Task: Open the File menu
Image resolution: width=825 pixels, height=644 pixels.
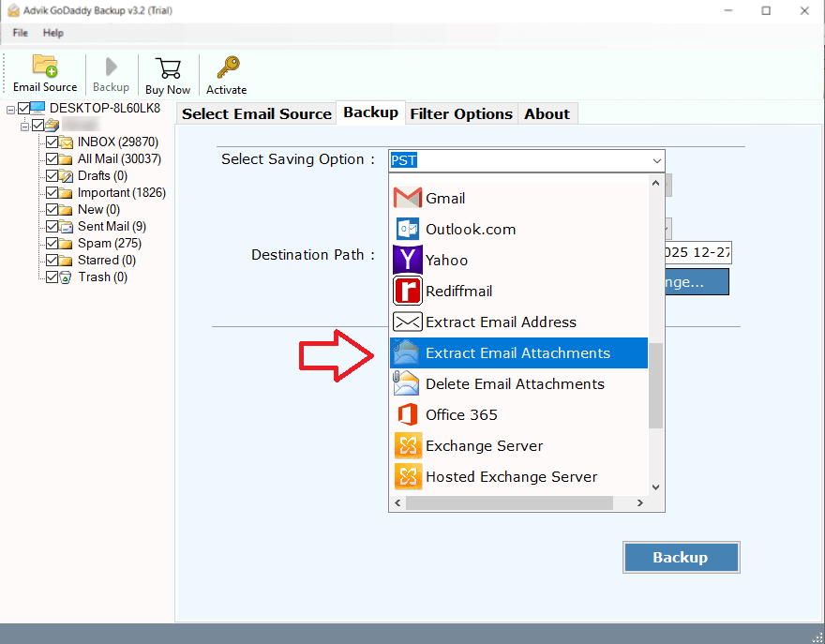Action: click(x=20, y=33)
